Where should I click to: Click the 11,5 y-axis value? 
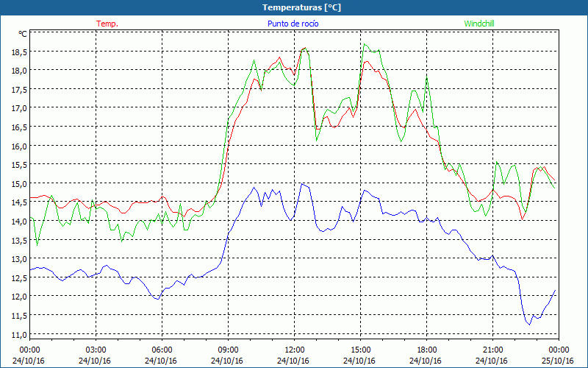(20, 316)
